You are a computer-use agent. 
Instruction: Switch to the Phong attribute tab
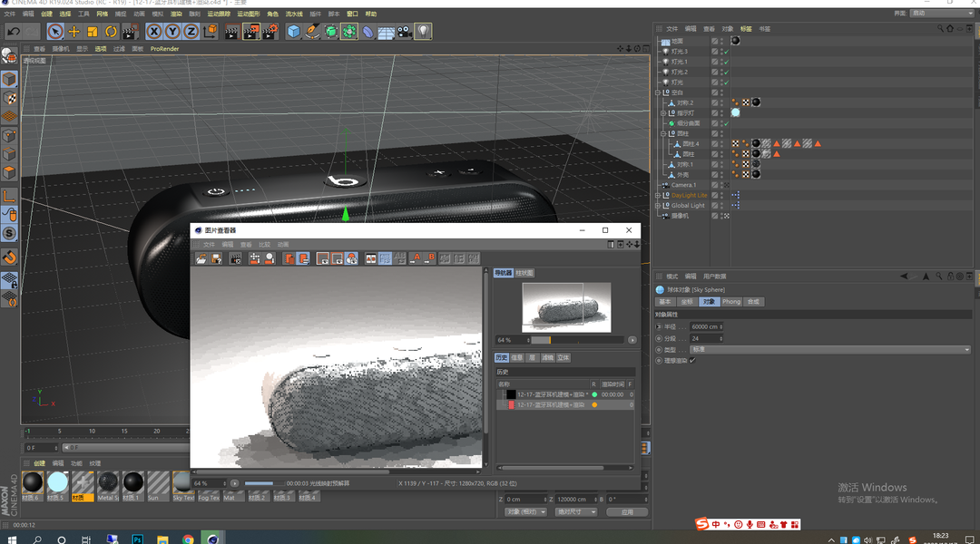click(x=731, y=302)
